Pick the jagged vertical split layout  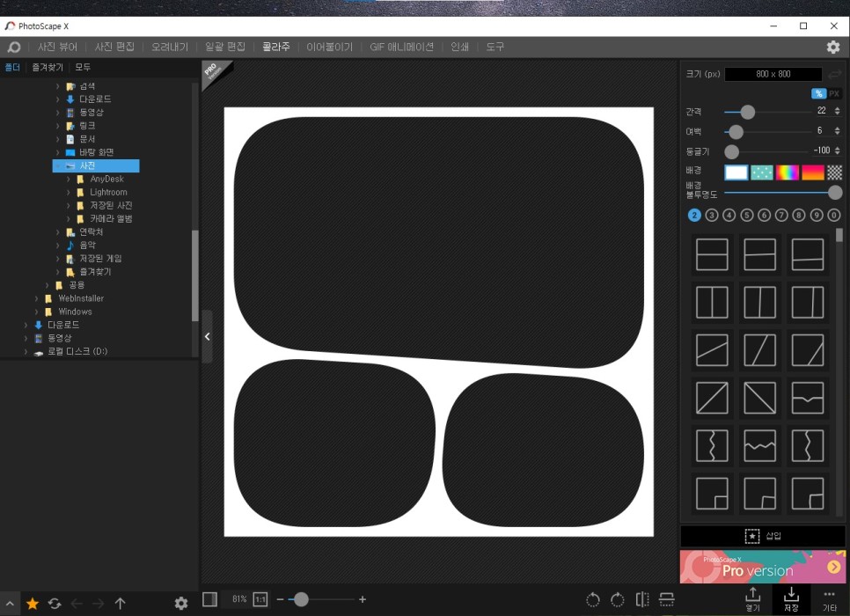(x=712, y=446)
